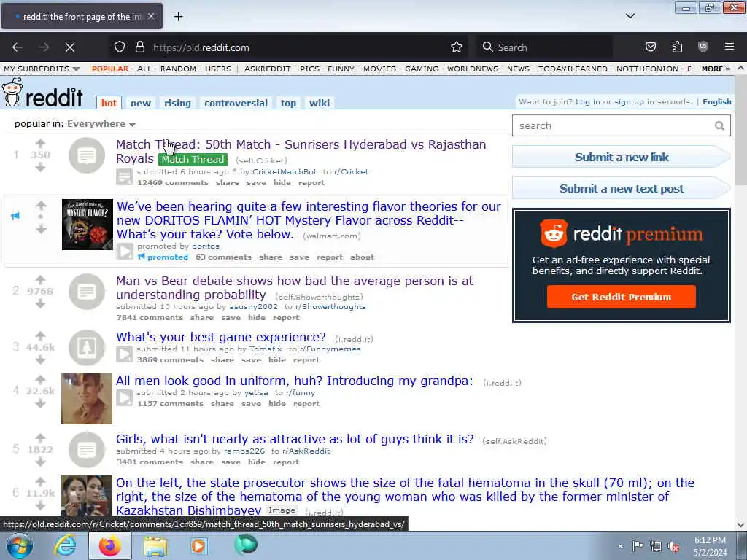Click the search magnifier icon in reddit sidebar
Viewport: 747px width, 560px height.
click(719, 125)
